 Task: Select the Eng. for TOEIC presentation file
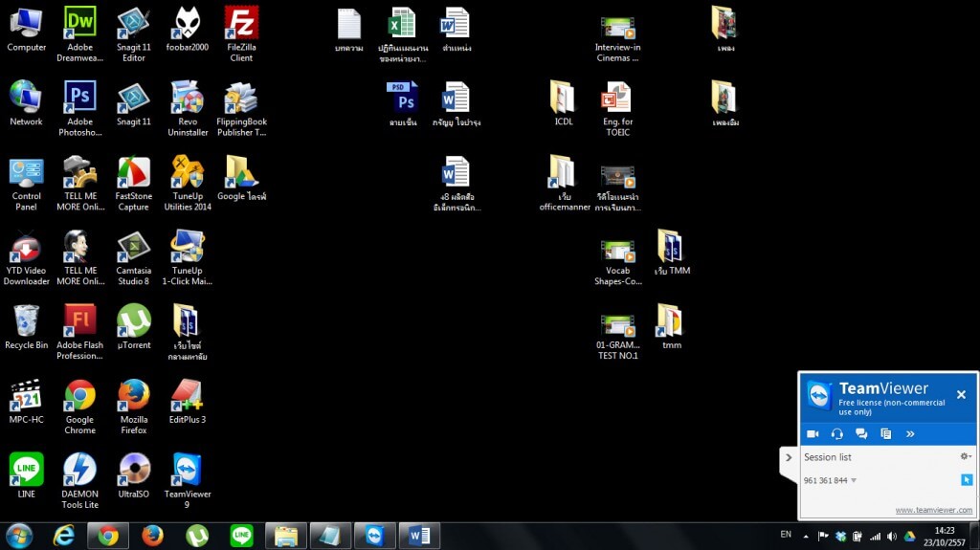(617, 109)
